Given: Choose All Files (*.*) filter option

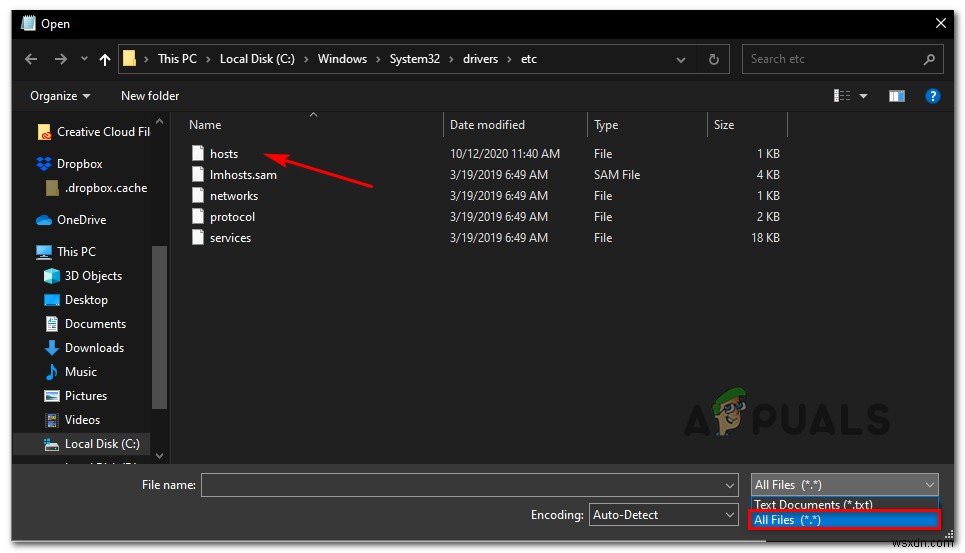Looking at the screenshot, I should (x=844, y=520).
